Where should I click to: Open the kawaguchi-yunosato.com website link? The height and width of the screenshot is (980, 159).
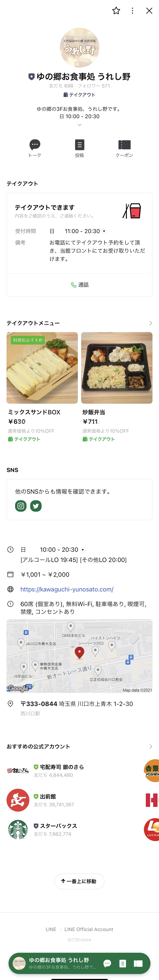tap(67, 589)
